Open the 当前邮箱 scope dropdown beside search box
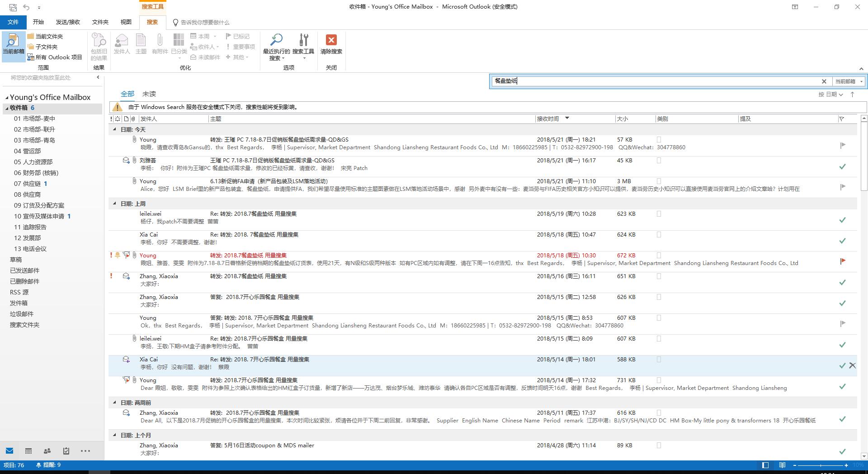 [x=849, y=81]
